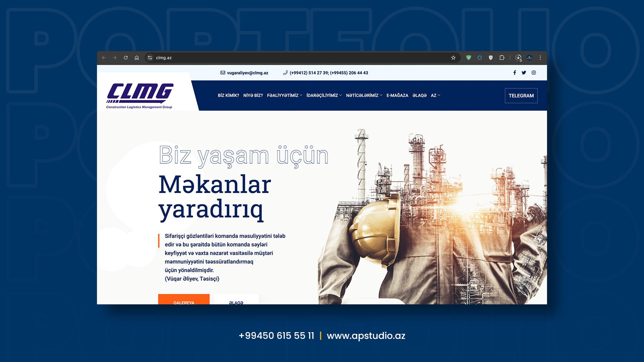Click the browser back arrow
The width and height of the screenshot is (644, 362).
[x=104, y=58]
